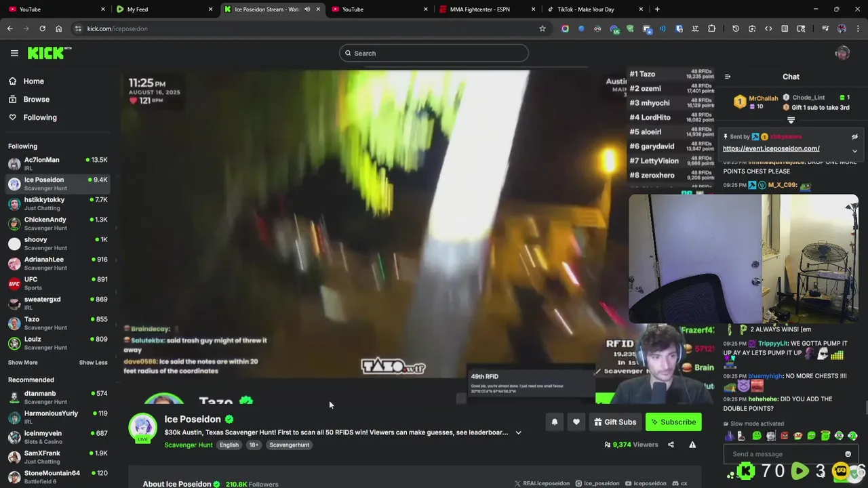The height and width of the screenshot is (488, 868).
Task: Open browser history clock icon
Action: 736,28
